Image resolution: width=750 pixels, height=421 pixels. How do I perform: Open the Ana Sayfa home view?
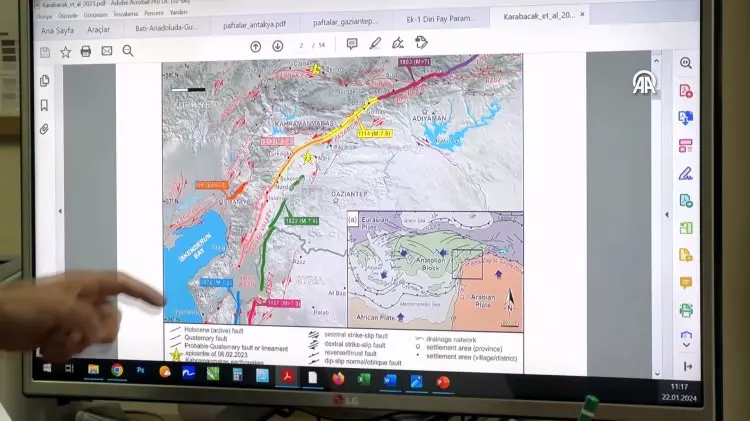[59, 30]
